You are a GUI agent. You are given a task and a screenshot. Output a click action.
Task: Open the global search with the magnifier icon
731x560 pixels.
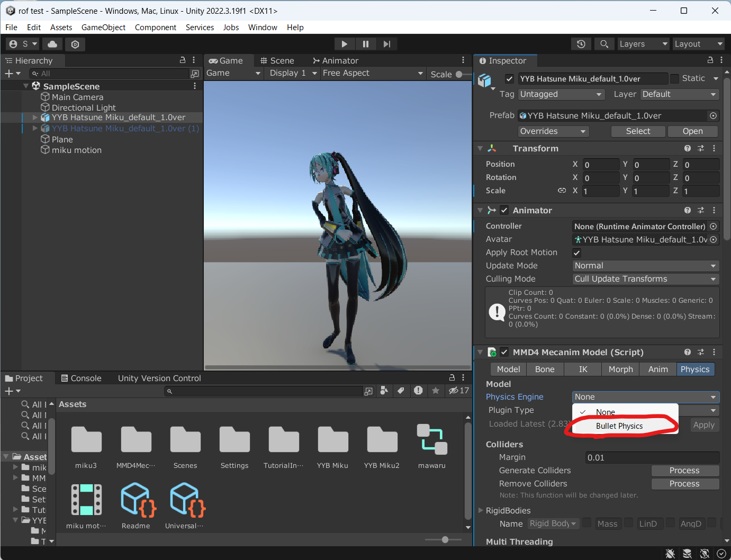604,43
